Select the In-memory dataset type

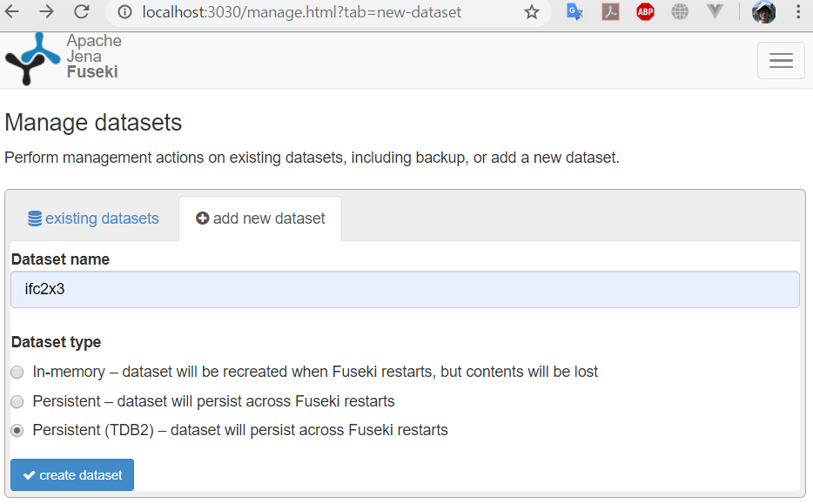coord(17,373)
